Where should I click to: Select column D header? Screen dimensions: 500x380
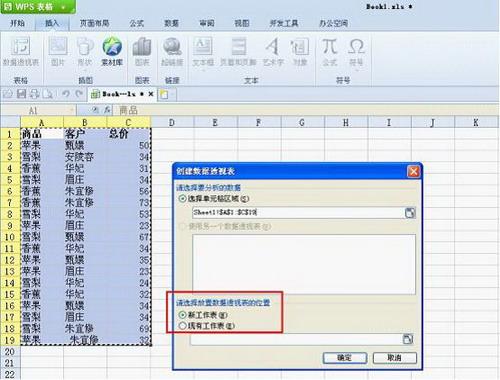172,122
